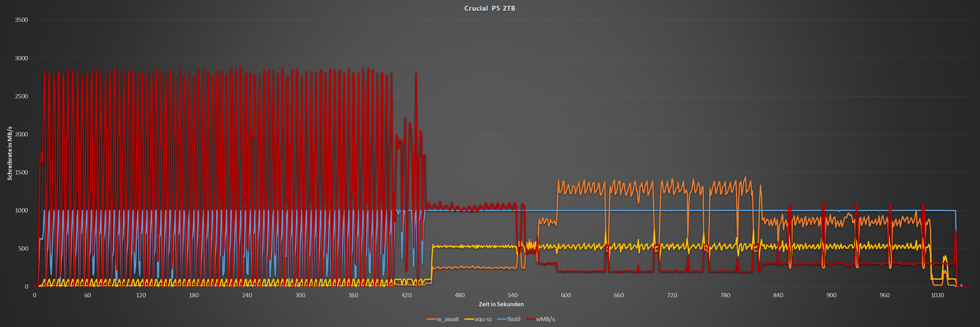Click the x-axis label 720
The image size is (980, 327).
coord(672,295)
